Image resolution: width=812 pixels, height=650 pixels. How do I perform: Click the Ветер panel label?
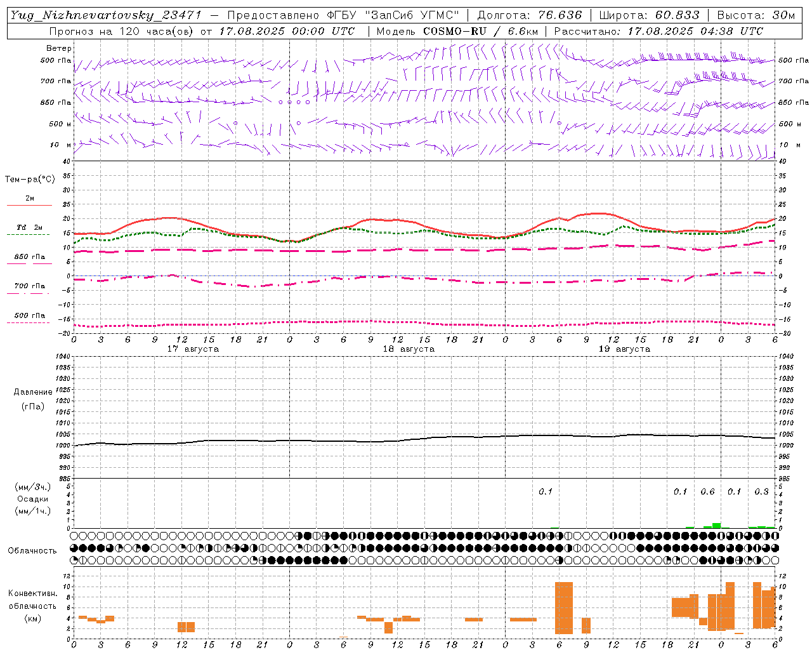pos(59,48)
